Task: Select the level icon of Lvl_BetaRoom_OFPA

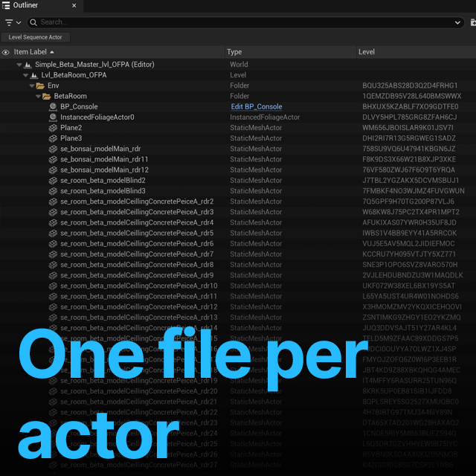Action: click(34, 75)
